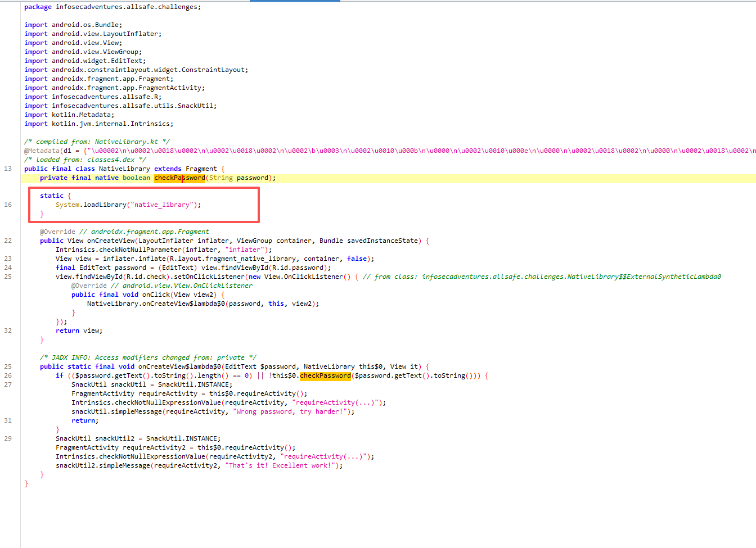Click the onCreateView method name declaration
The image size is (756, 548).
[111, 241]
